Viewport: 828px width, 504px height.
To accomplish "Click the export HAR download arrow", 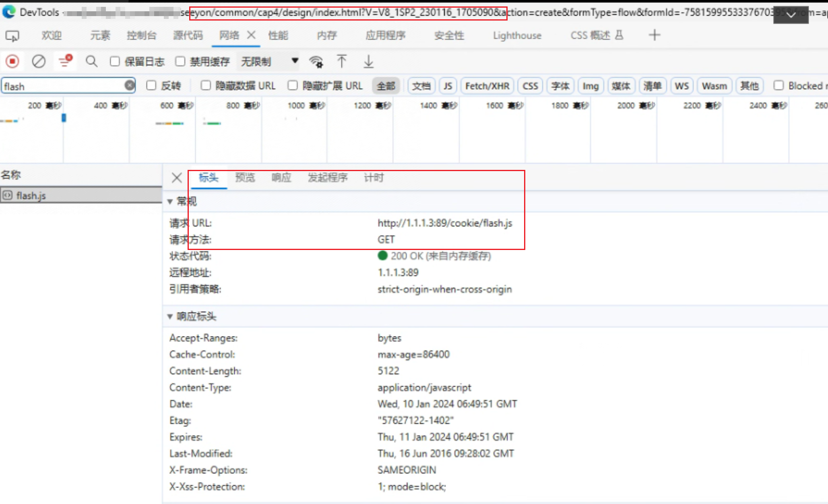I will coord(368,62).
